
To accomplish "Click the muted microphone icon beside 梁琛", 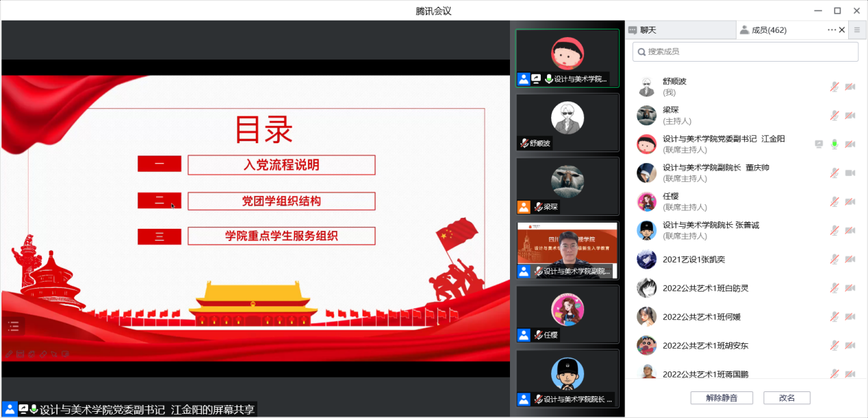I will 834,115.
